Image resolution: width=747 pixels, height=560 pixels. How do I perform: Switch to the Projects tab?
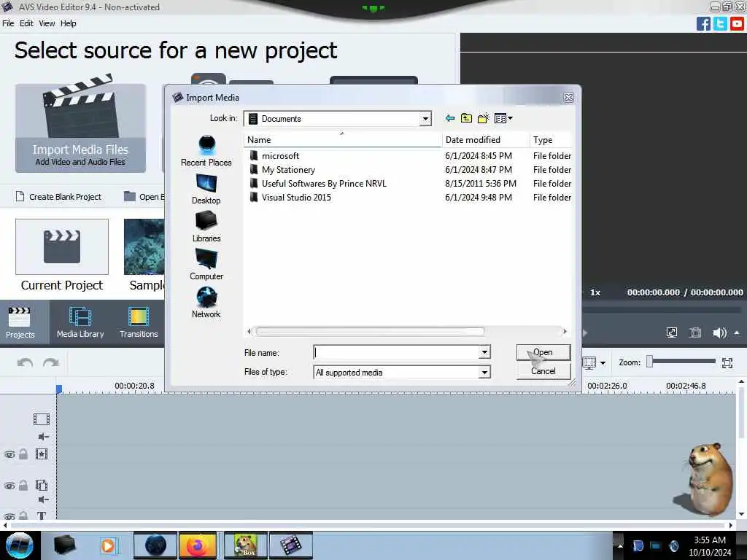coord(20,322)
